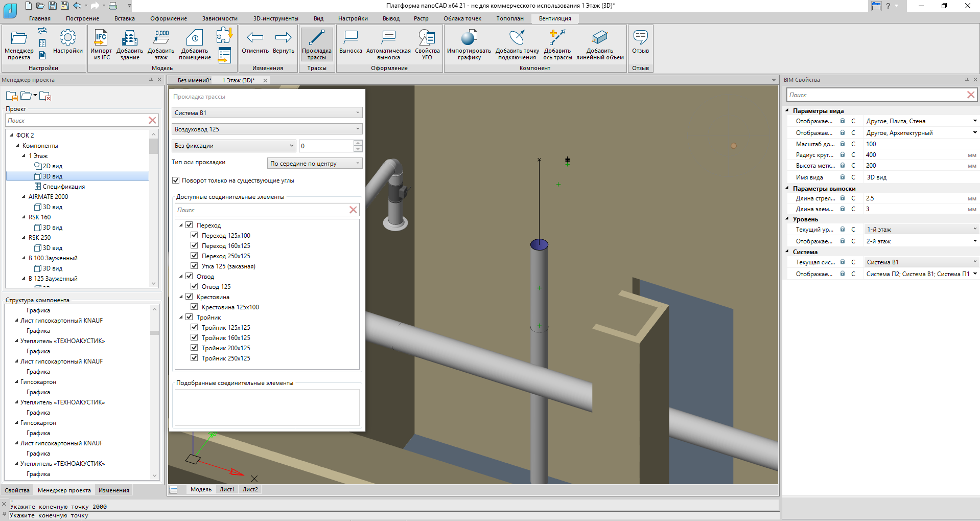Image resolution: width=980 pixels, height=521 pixels.
Task: Open the Воздуховод 125 dropdown
Action: [267, 129]
